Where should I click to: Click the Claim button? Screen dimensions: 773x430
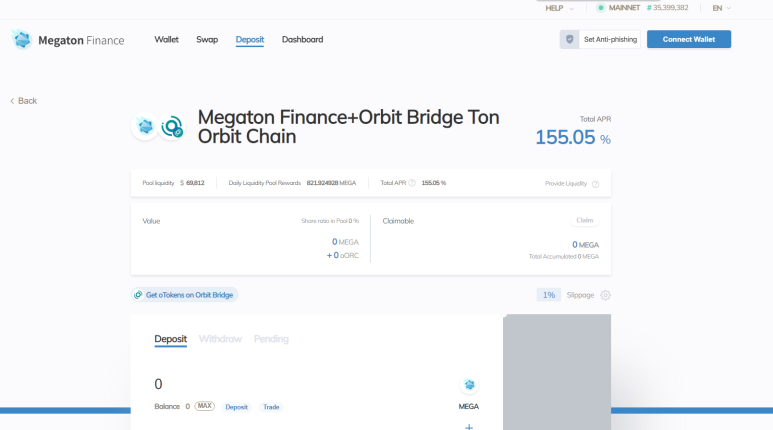[x=585, y=220]
